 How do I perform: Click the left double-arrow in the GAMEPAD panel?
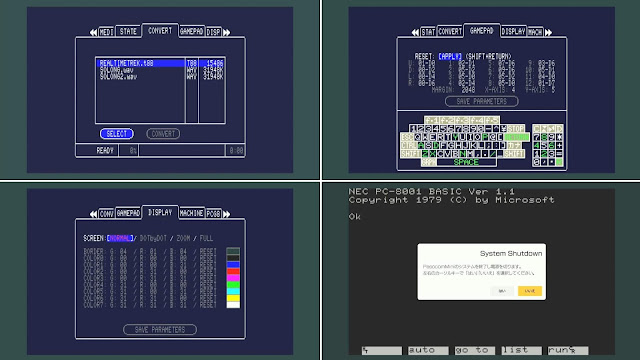(x=415, y=32)
